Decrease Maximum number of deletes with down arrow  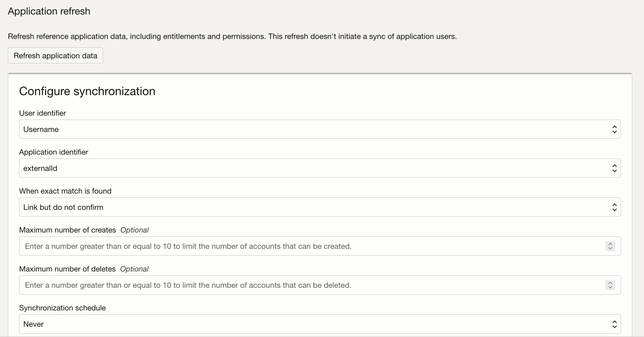point(610,287)
